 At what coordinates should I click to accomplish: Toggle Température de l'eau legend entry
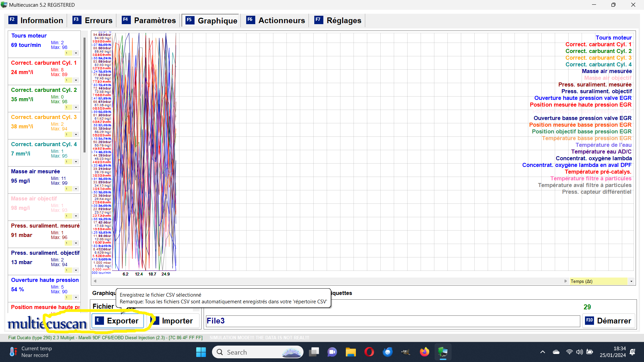[x=603, y=145]
